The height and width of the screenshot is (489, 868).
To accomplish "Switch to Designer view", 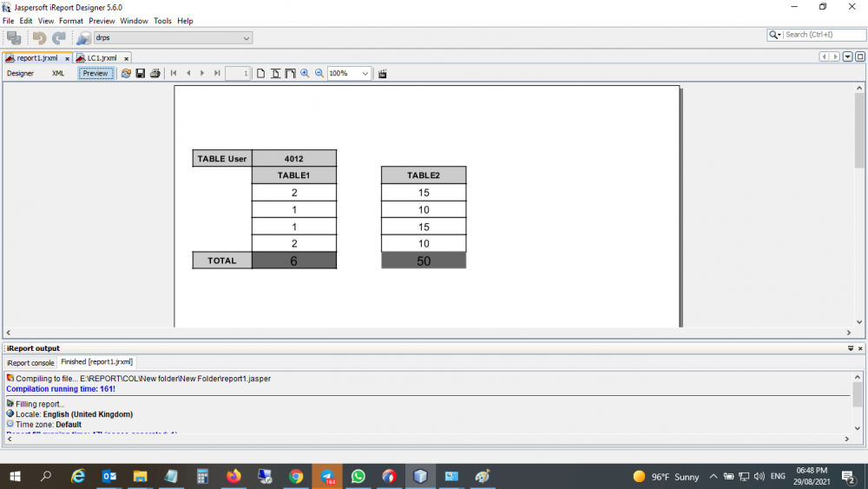I will pos(21,74).
